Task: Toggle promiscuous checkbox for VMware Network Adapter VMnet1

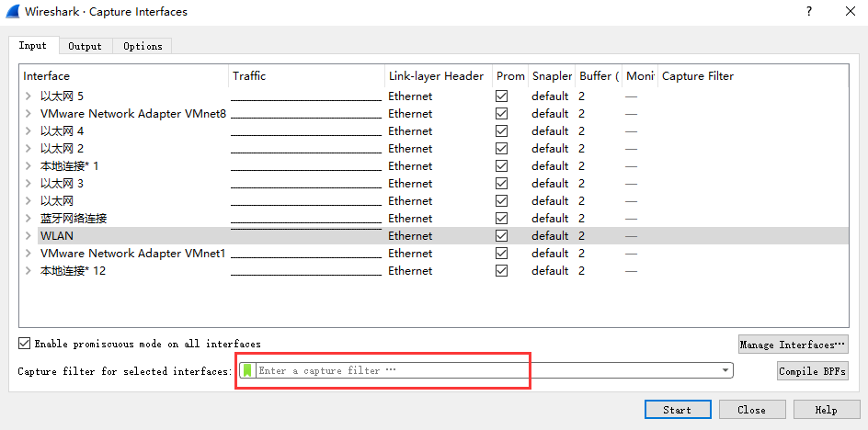Action: (x=501, y=253)
